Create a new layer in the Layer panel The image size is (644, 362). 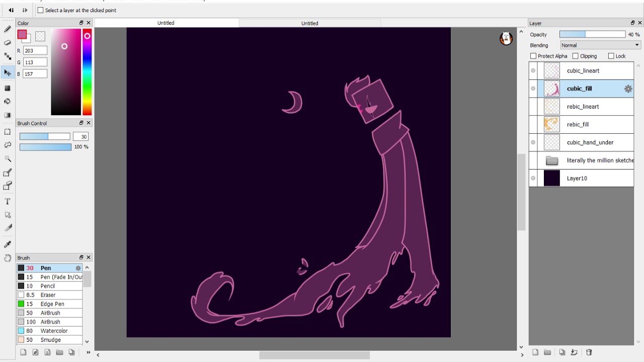[535, 352]
